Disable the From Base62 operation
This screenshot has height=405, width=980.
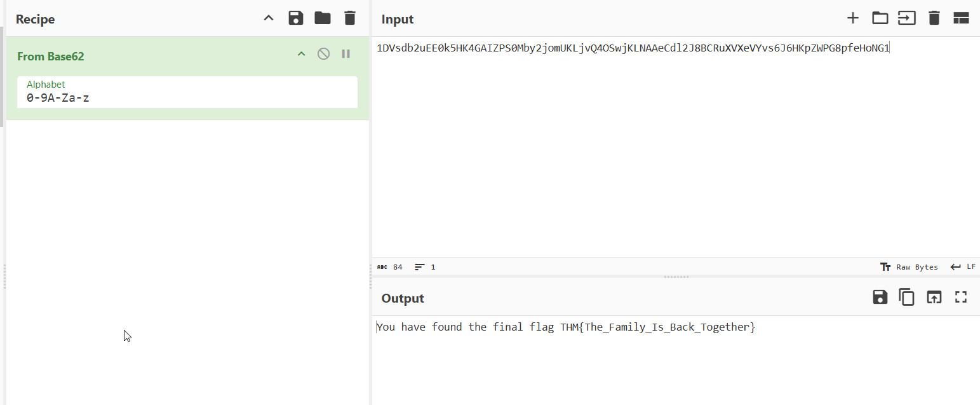[x=323, y=54]
